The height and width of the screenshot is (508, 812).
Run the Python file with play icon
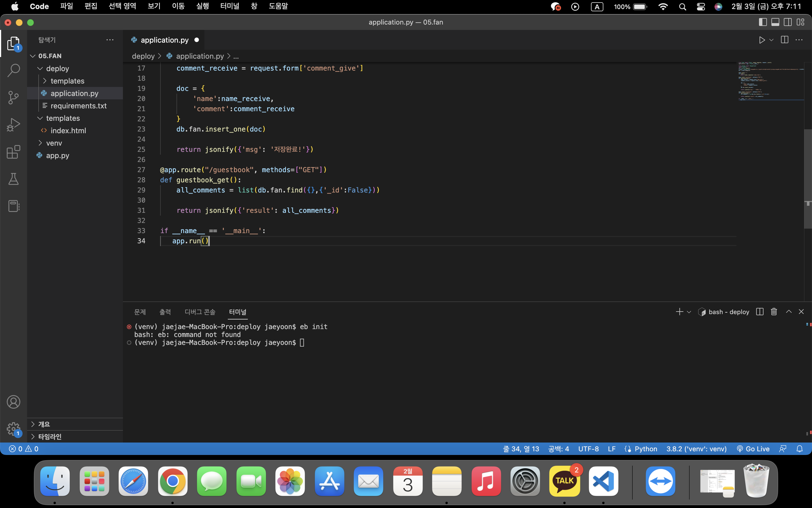(762, 40)
